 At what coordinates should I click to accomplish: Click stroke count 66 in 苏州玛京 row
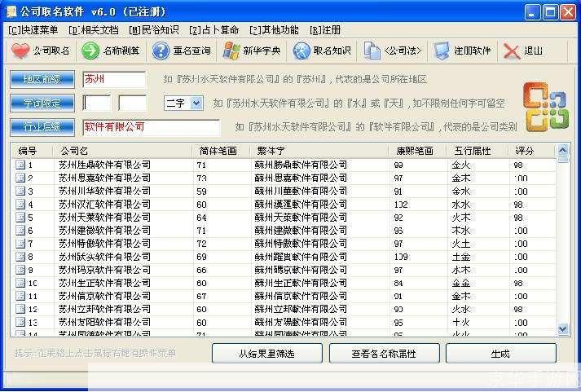201,270
